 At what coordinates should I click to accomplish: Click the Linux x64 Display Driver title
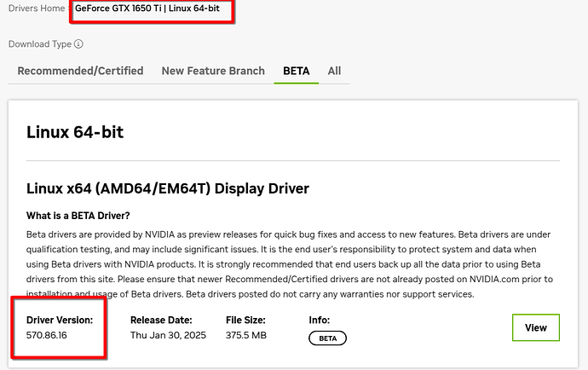point(168,188)
